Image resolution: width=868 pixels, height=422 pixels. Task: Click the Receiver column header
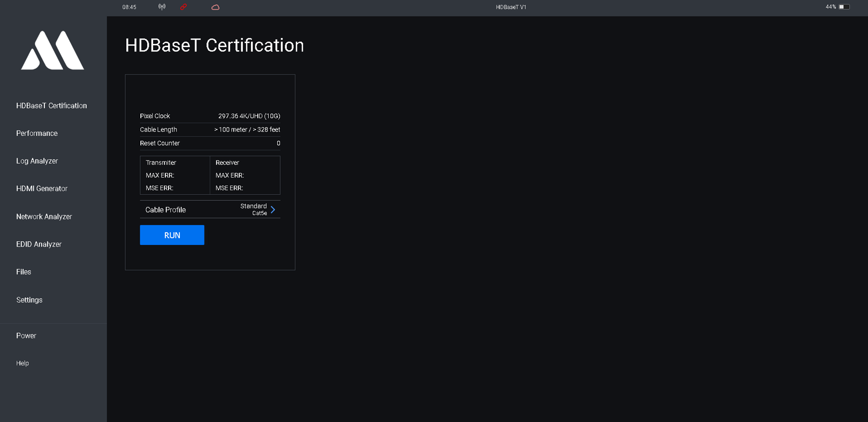click(227, 163)
